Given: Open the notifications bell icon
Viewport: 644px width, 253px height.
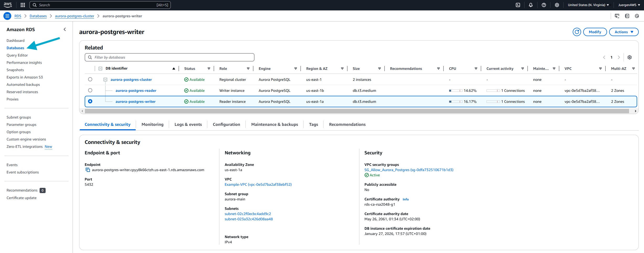Looking at the screenshot, I should tap(531, 5).
